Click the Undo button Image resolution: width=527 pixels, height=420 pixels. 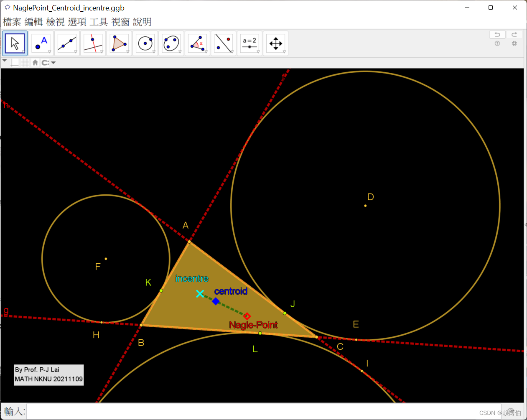point(497,34)
